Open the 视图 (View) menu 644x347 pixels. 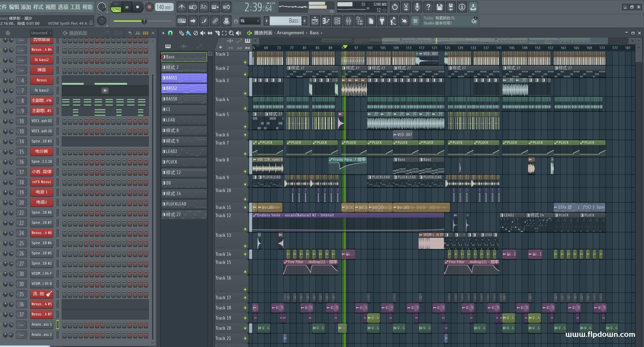[51, 7]
